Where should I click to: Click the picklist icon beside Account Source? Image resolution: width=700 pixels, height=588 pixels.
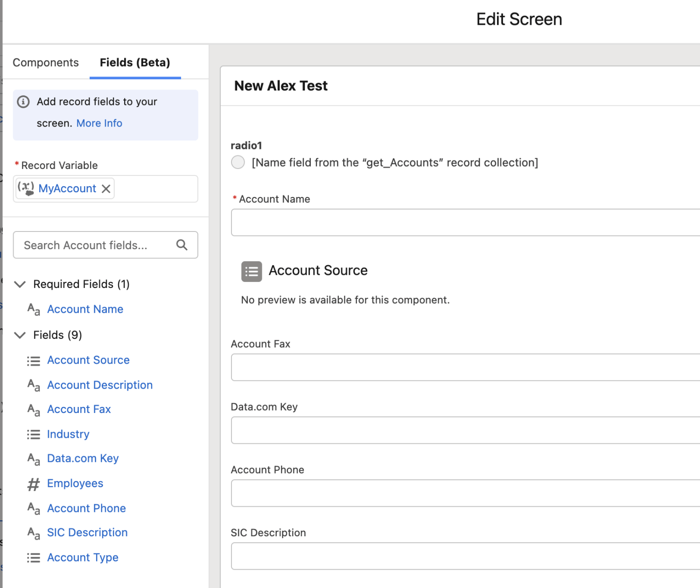coord(33,360)
